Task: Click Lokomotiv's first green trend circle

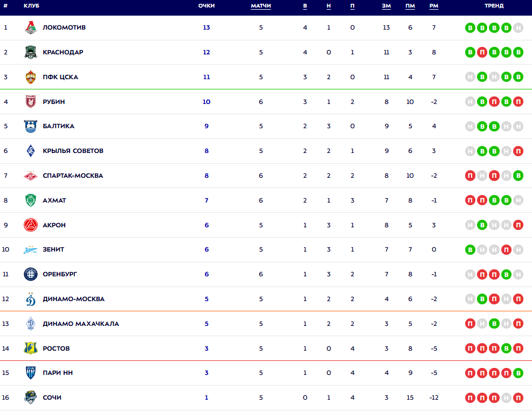Action: tap(471, 27)
